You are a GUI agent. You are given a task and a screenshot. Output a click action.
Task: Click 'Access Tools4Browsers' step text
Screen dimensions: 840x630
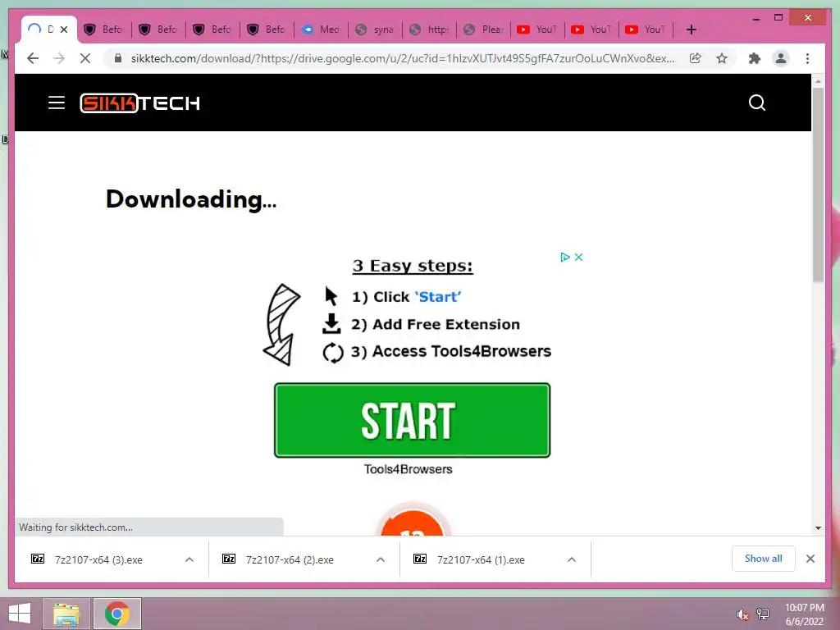[462, 351]
